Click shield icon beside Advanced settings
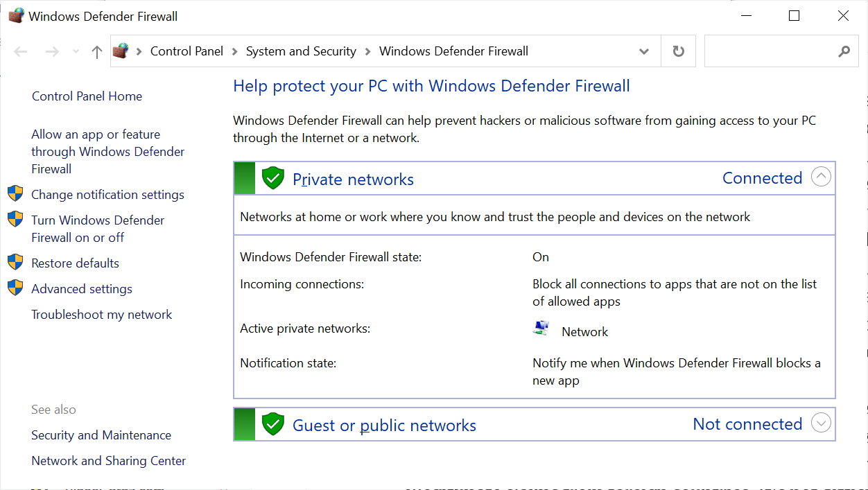Image resolution: width=868 pixels, height=490 pixels. (15, 288)
